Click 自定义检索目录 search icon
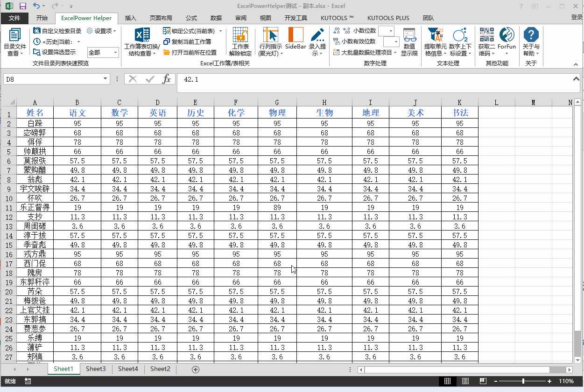584x392 pixels. [37, 31]
